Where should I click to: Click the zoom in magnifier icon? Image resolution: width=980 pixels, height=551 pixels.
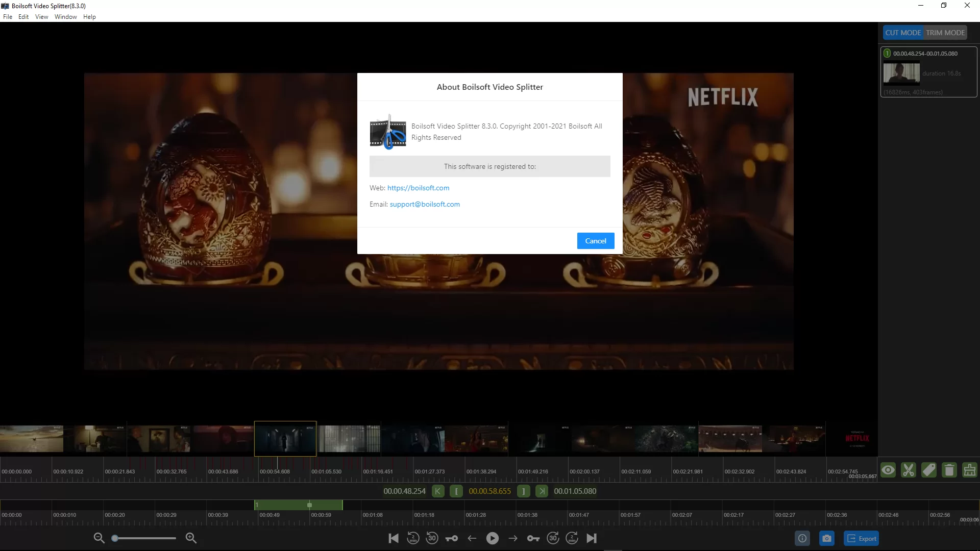[191, 538]
